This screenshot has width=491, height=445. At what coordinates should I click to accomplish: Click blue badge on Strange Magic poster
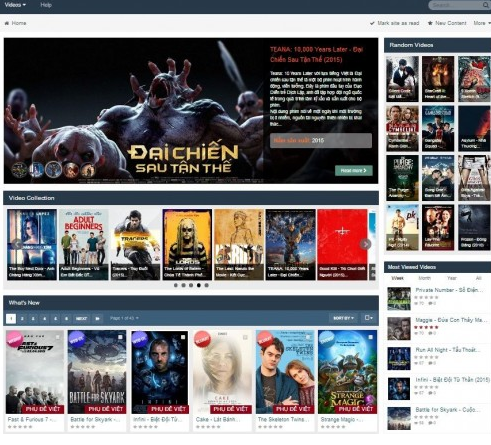point(327,339)
